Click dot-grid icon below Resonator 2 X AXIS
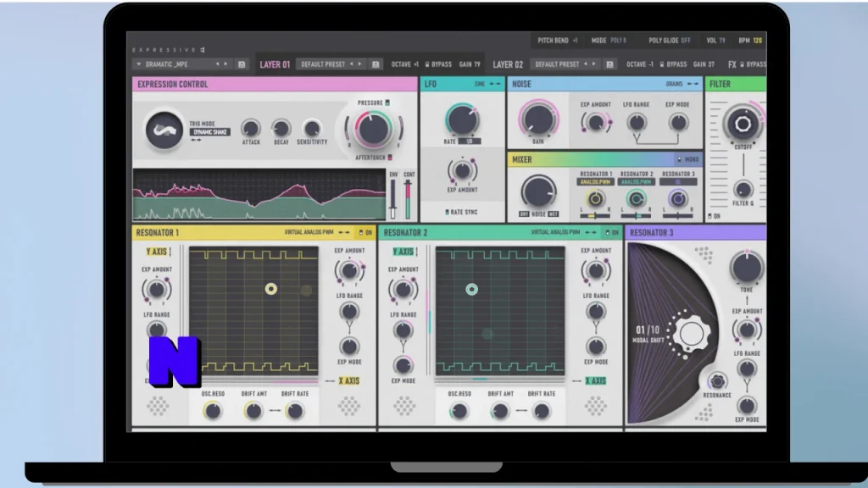Image resolution: width=868 pixels, height=488 pixels. (x=596, y=406)
